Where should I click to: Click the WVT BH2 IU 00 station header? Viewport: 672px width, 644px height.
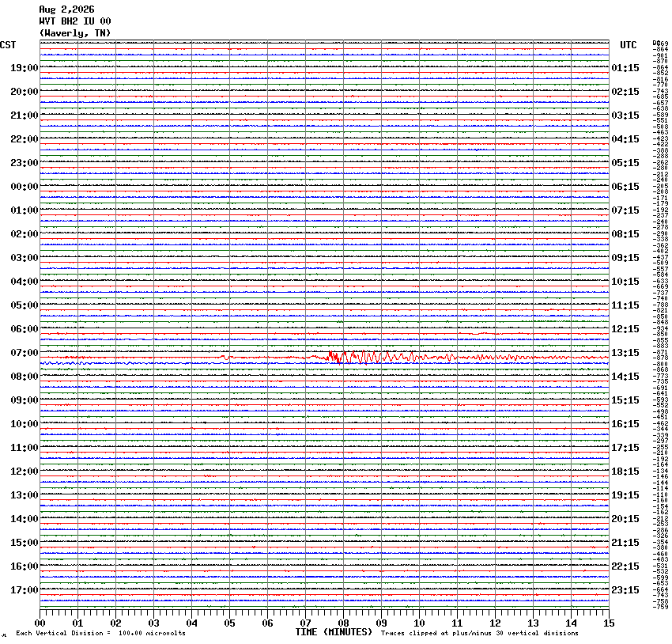pos(75,21)
